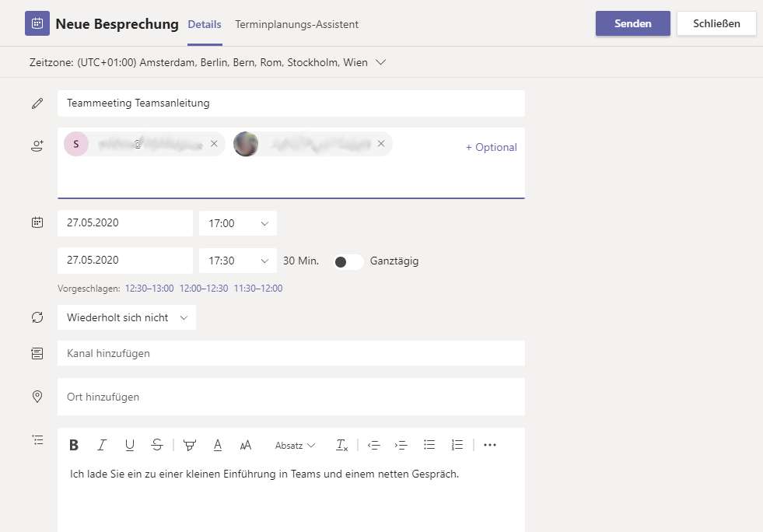
Task: Apply bold formatting in the editor
Action: tap(74, 445)
